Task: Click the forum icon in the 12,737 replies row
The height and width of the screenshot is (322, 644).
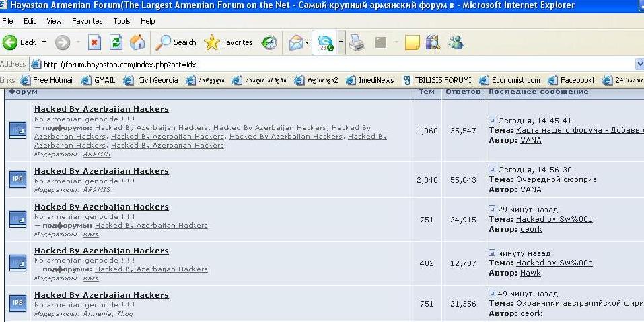Action: pyautogui.click(x=17, y=263)
